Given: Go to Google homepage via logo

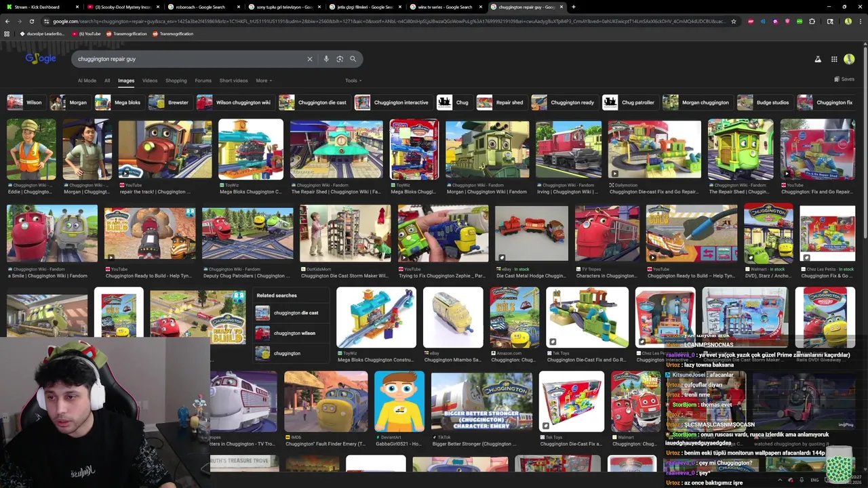Looking at the screenshot, I should [x=41, y=58].
